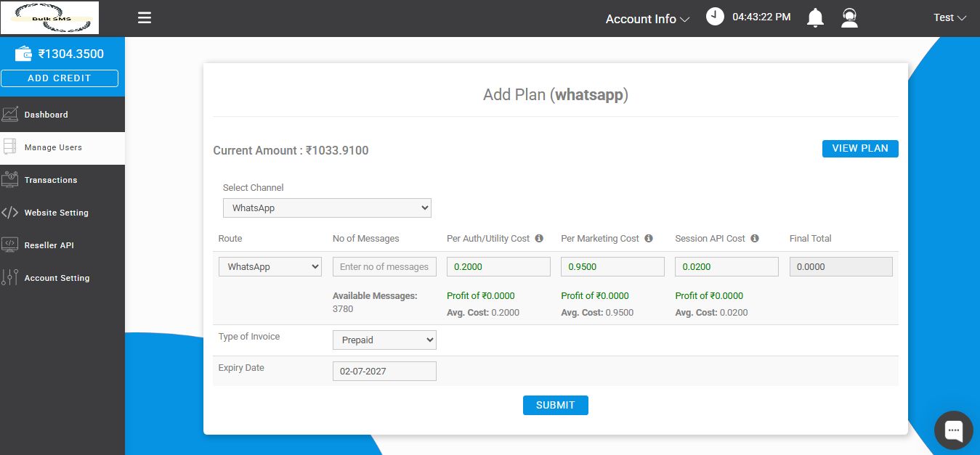Click the Session API Cost field 0.0200
Viewport: 980px width, 455px height.
click(x=726, y=266)
